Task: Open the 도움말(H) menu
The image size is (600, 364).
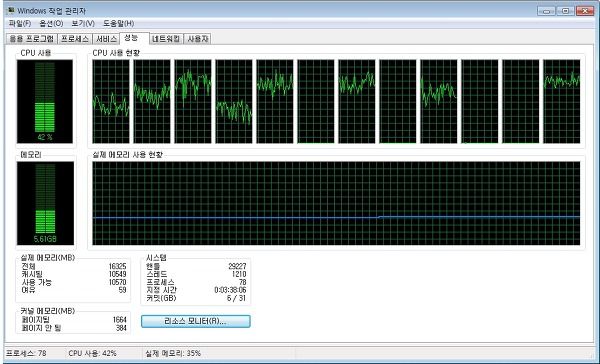Action: coord(118,24)
